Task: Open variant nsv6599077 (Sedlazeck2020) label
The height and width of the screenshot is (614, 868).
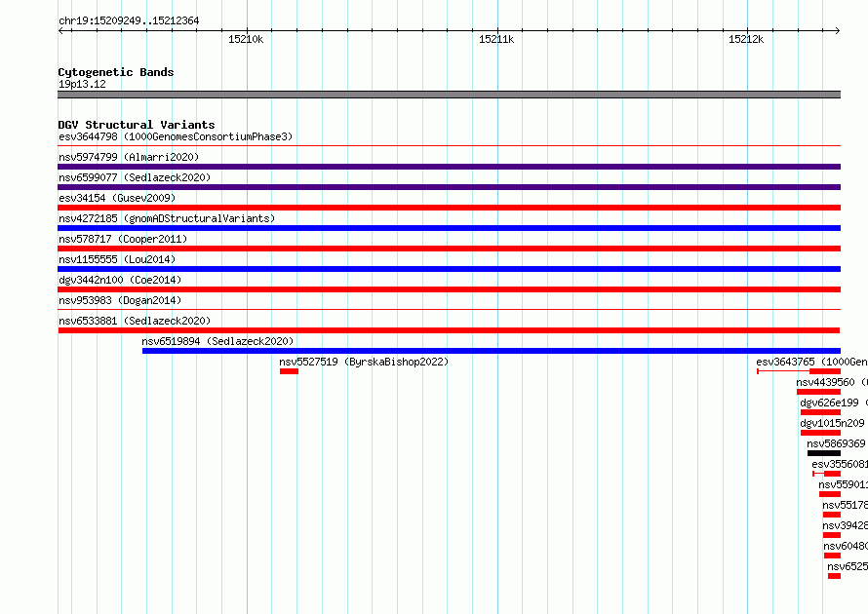Action: point(135,177)
